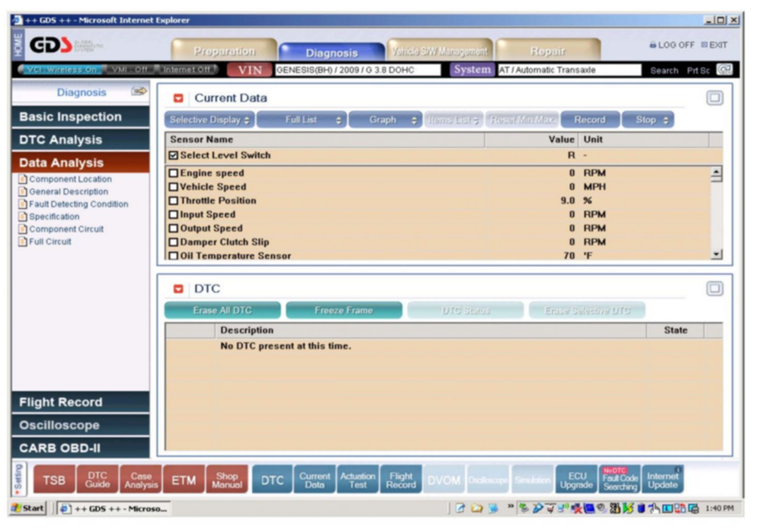Enable the Throttle Position checkbox

174,200
